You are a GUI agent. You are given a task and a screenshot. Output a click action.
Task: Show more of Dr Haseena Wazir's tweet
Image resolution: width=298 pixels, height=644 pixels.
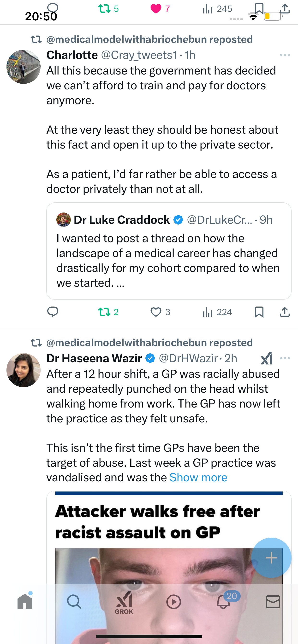tap(198, 477)
